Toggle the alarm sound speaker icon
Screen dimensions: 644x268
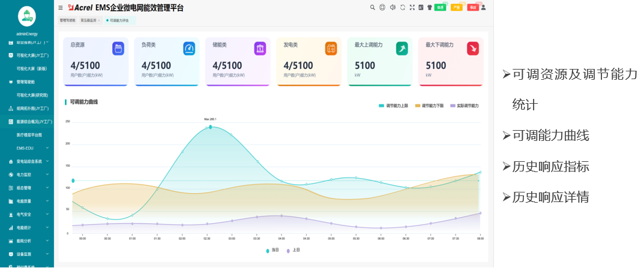(393, 8)
